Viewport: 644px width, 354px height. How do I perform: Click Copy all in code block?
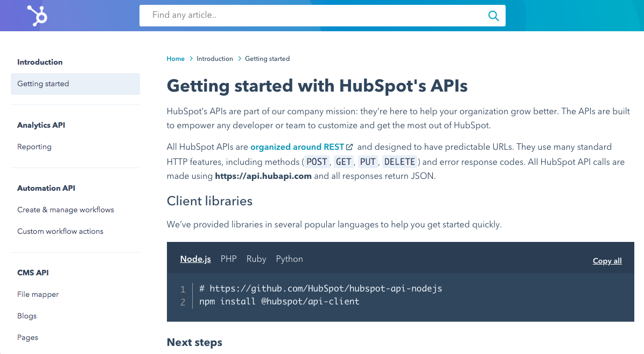[607, 261]
